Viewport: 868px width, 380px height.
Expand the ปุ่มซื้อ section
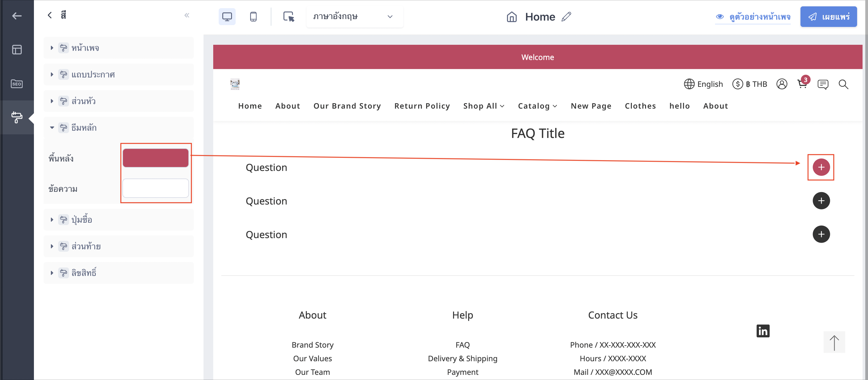click(x=119, y=219)
